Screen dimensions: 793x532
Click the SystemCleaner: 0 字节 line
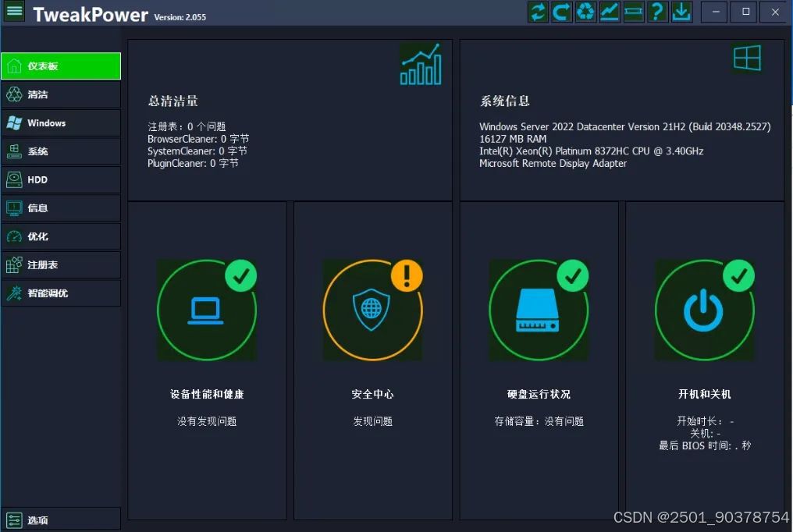pos(197,151)
